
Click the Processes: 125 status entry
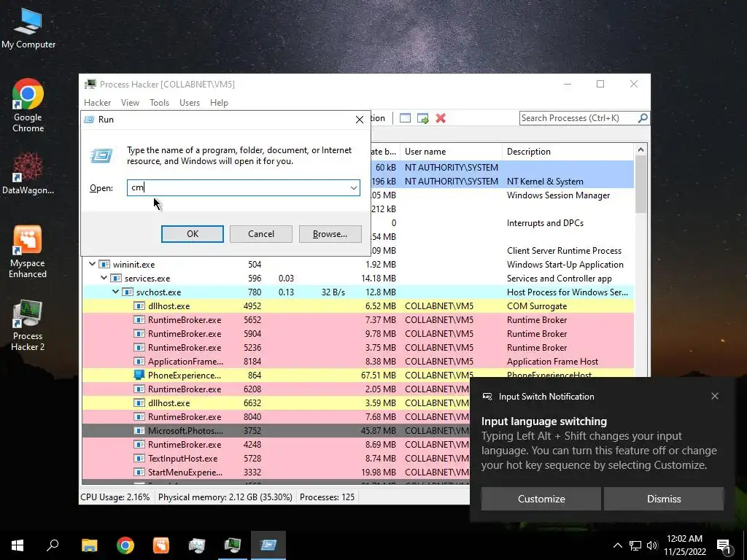(x=327, y=497)
